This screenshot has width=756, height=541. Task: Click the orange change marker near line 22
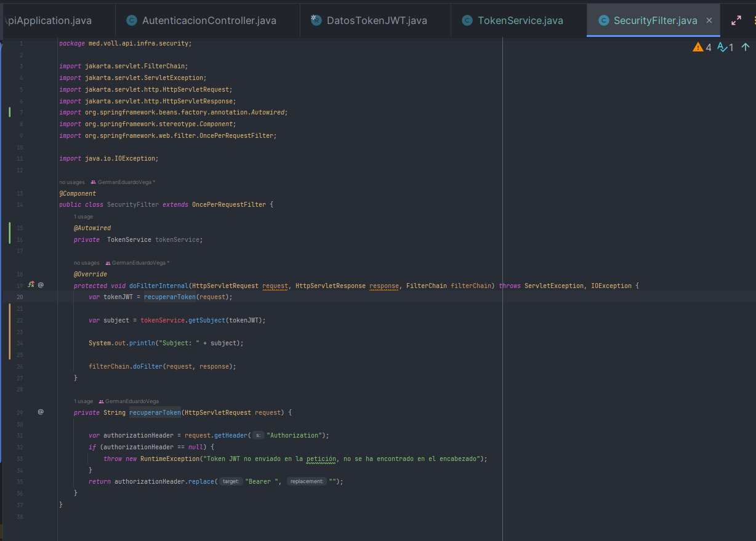click(x=9, y=331)
